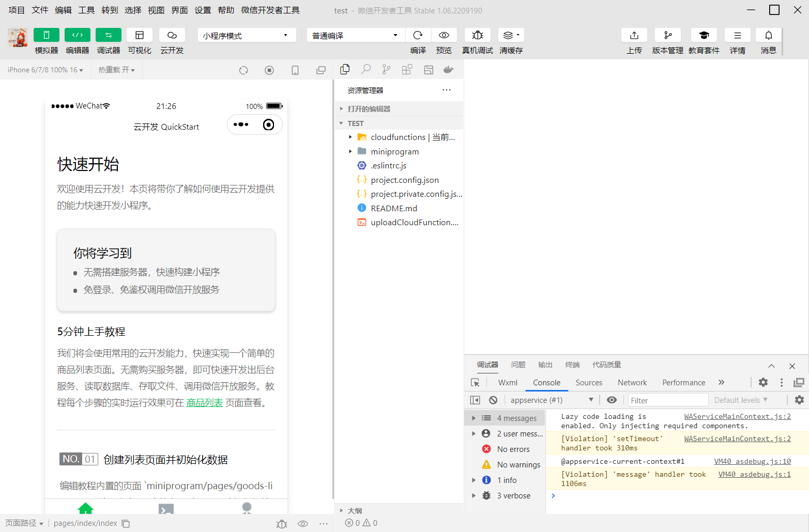This screenshot has height=532, width=809.
Task: Open the hot reload (热重载) dropdown
Action: (x=117, y=70)
